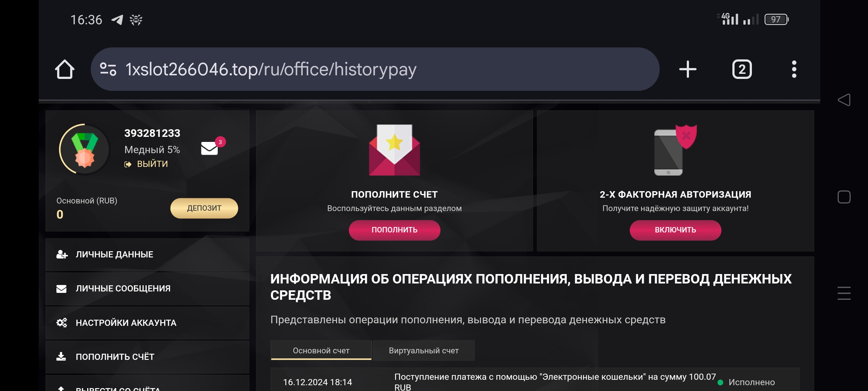Viewport: 868px width, 391px height.
Task: Tap the Android square home button
Action: coord(844,197)
